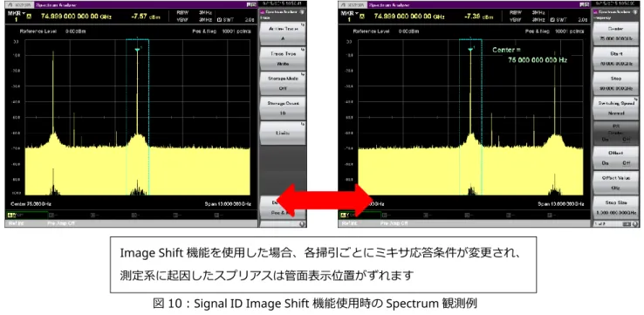Open the Trace Type Write softkey

pos(283,58)
